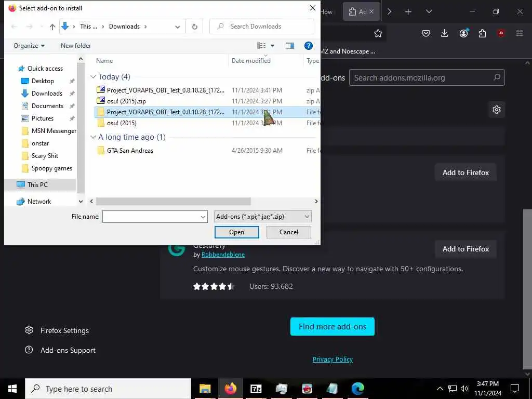Click Find more add-ons button
532x399 pixels.
click(x=332, y=326)
